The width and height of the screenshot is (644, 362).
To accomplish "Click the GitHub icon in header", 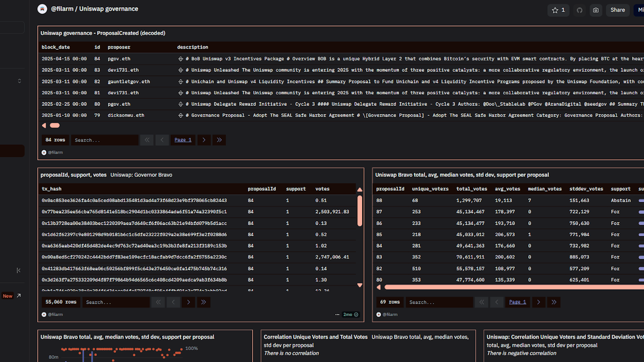I will click(580, 10).
